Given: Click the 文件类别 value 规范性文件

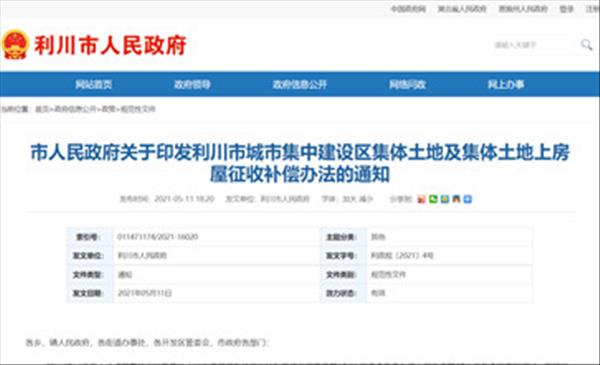Looking at the screenshot, I should [388, 274].
